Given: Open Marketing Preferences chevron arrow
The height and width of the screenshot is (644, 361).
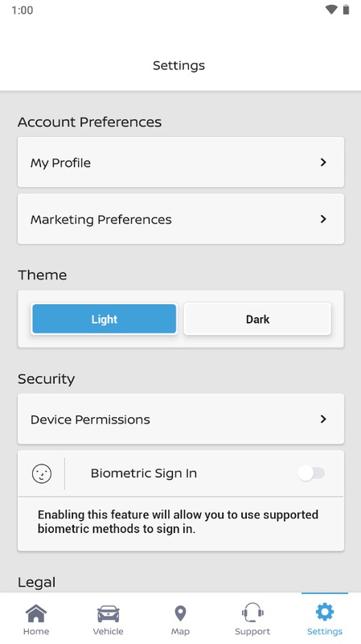Looking at the screenshot, I should (x=323, y=219).
